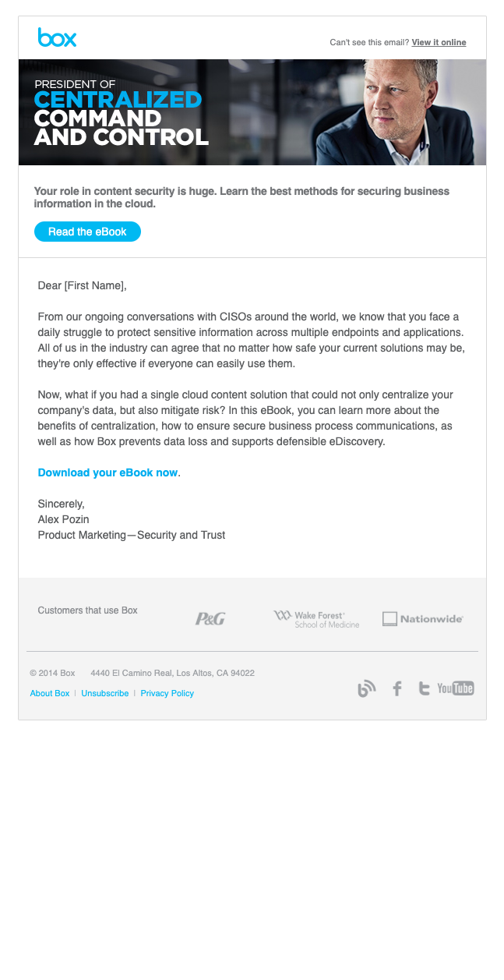Click the '4440 El Camino Real' address text
The width and height of the screenshot is (504, 980).
coord(172,673)
